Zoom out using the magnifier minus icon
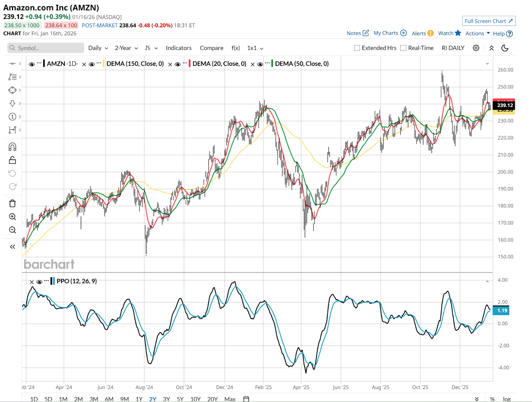Viewport: 532px width, 402px height. click(x=12, y=230)
